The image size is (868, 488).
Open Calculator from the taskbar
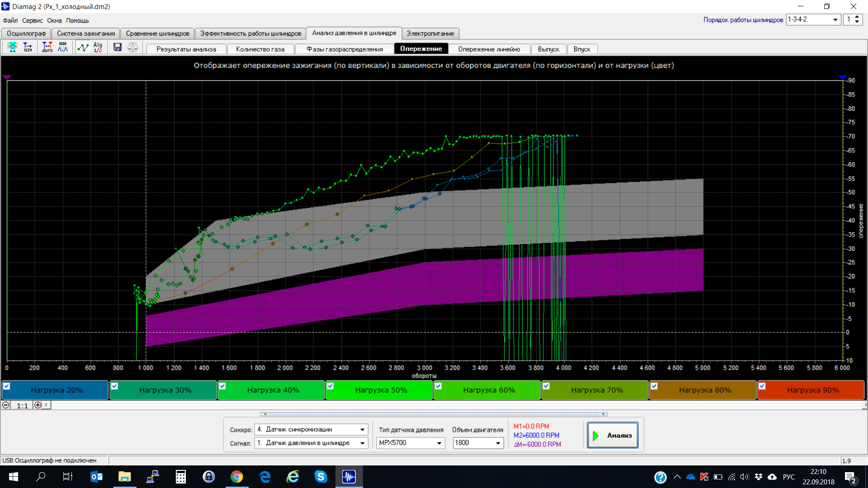[181, 477]
